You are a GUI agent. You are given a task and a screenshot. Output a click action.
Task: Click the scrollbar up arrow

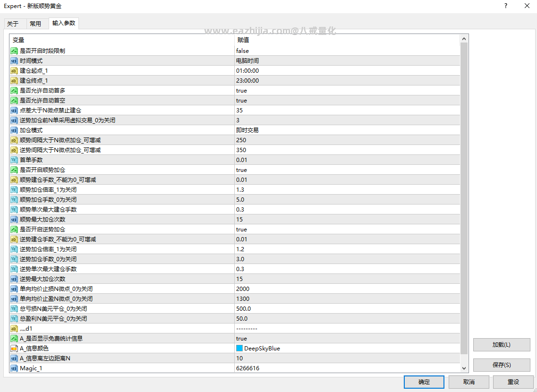click(x=464, y=39)
